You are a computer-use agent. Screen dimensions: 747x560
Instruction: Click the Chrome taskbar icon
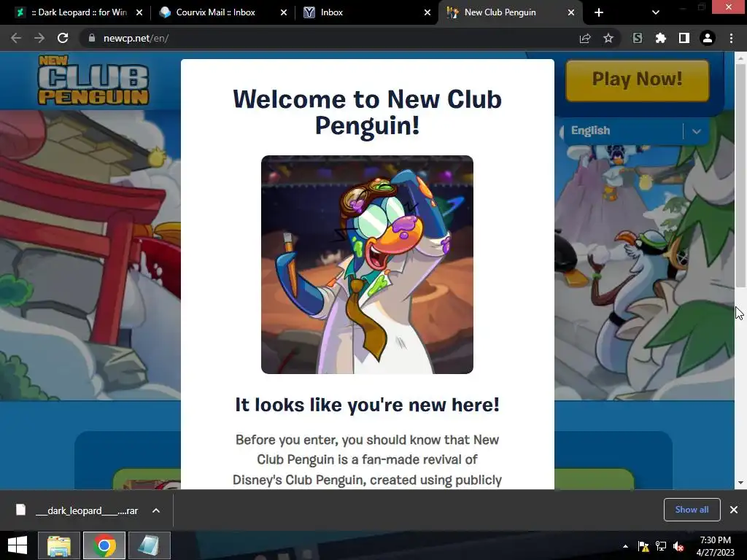point(104,545)
